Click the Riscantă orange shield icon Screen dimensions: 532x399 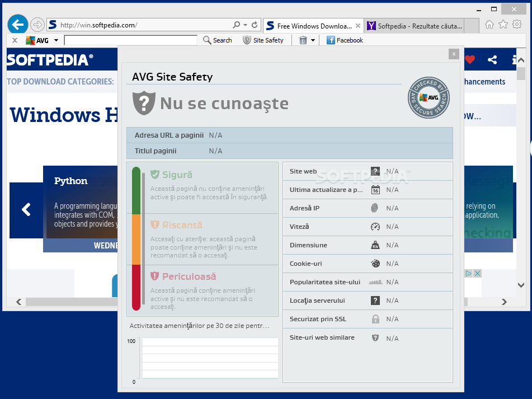[155, 224]
